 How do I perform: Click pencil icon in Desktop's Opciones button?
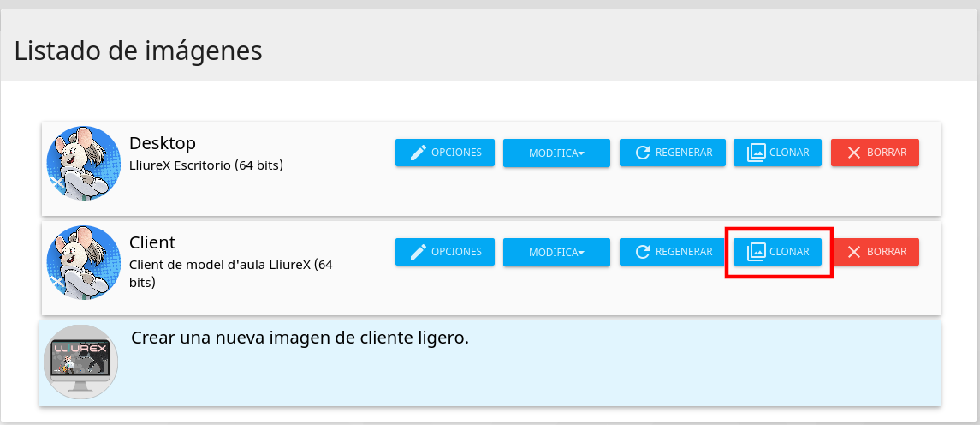(x=418, y=153)
